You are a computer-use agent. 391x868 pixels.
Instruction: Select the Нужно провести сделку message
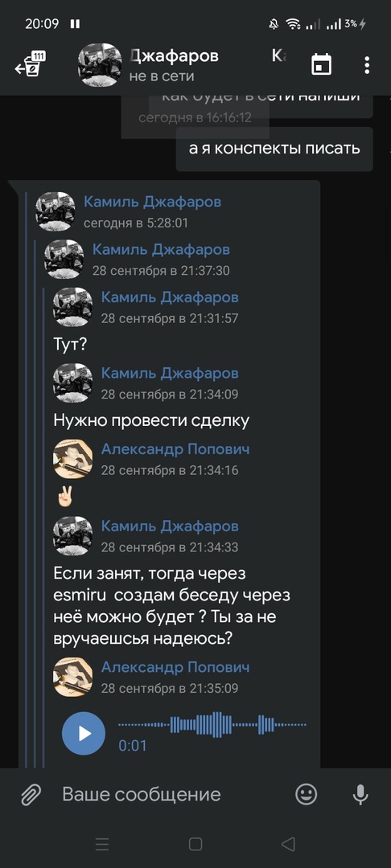click(151, 420)
